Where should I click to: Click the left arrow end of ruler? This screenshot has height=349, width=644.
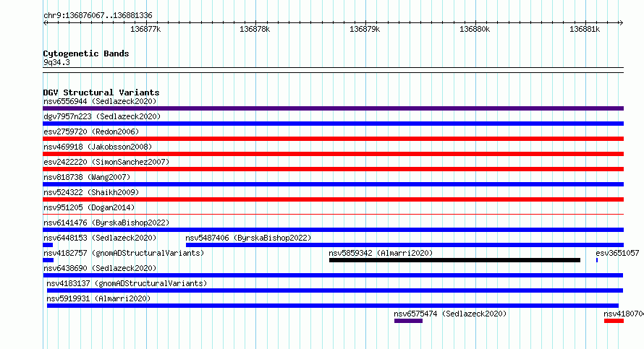click(x=45, y=22)
